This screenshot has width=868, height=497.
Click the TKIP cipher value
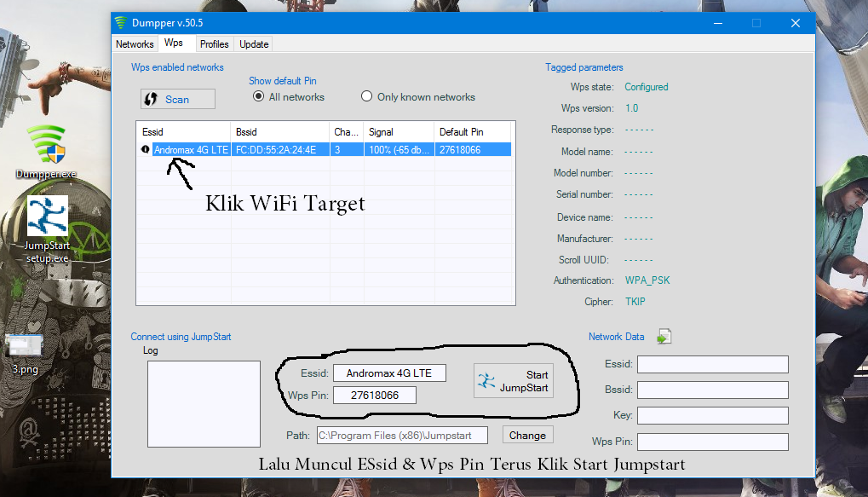[635, 302]
